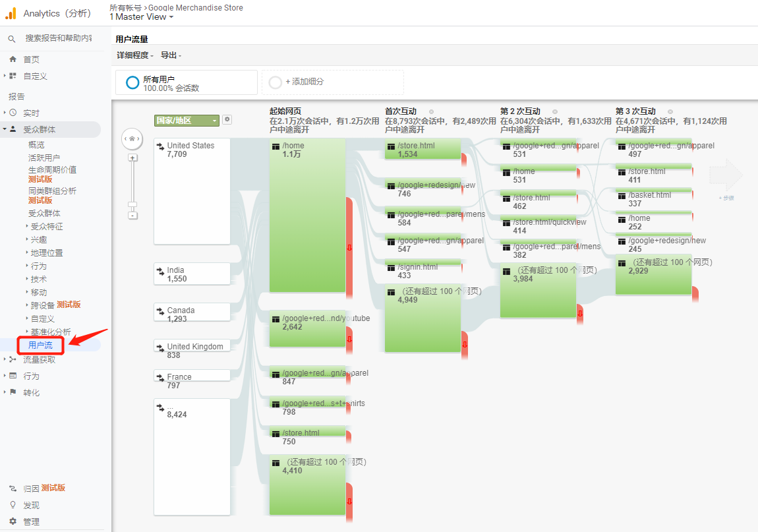Image resolution: width=758 pixels, height=532 pixels.
Task: Click the /basket.html page icon
Action: coord(622,195)
